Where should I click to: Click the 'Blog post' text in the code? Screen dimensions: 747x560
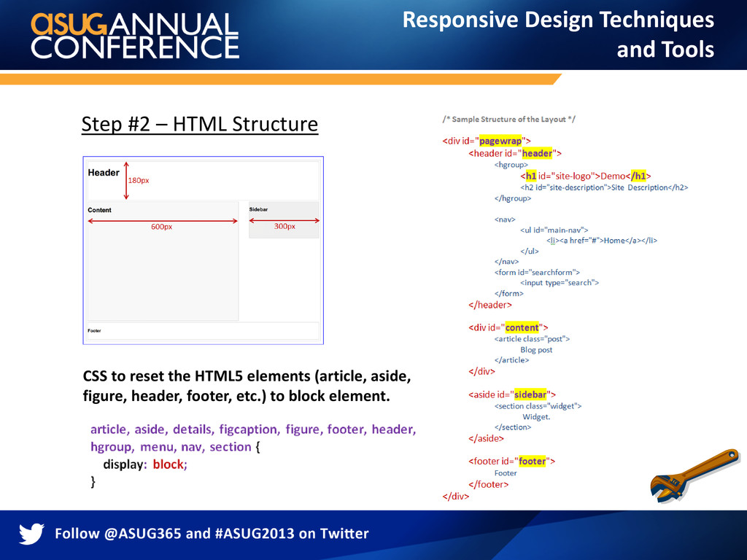(536, 350)
